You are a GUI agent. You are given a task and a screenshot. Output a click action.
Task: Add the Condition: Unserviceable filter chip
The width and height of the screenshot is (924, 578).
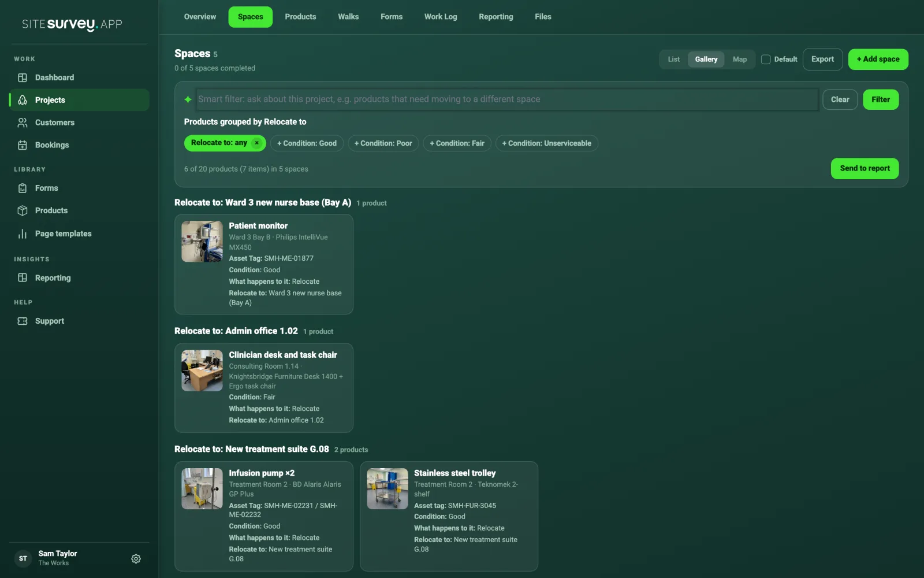click(x=546, y=143)
